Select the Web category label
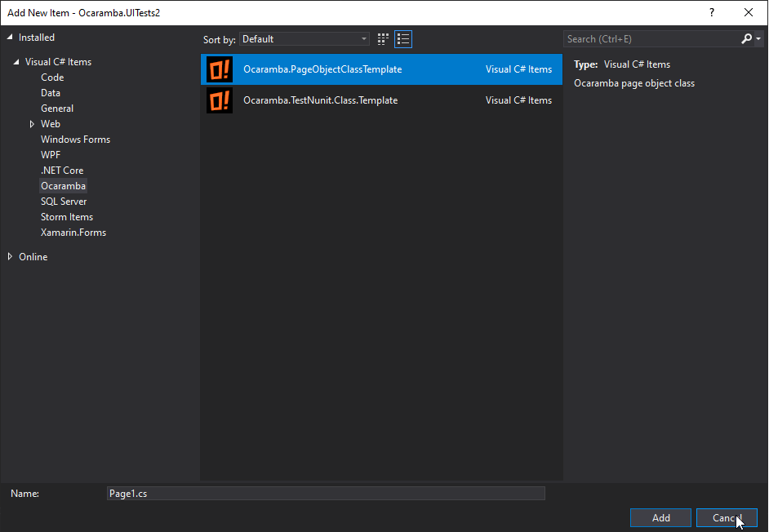The height and width of the screenshot is (532, 769). pos(50,124)
